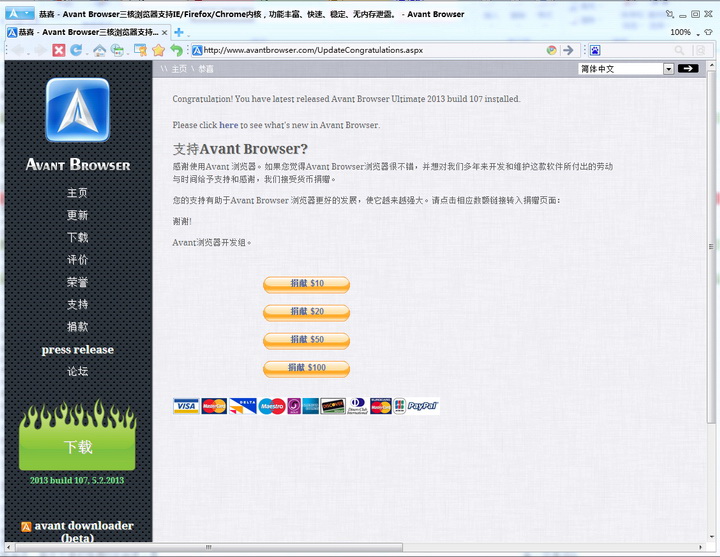Open a new tab with plus icon
Image resolution: width=720 pixels, height=557 pixels.
[179, 32]
